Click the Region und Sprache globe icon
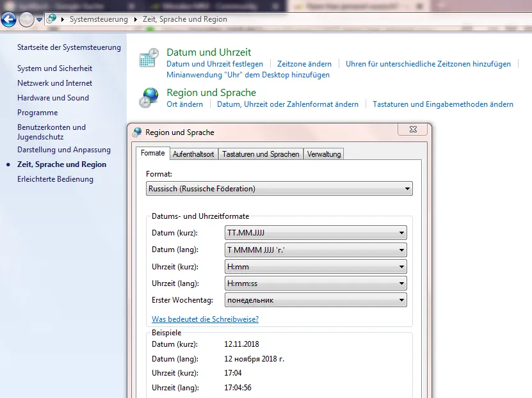The image size is (532, 398). click(149, 98)
